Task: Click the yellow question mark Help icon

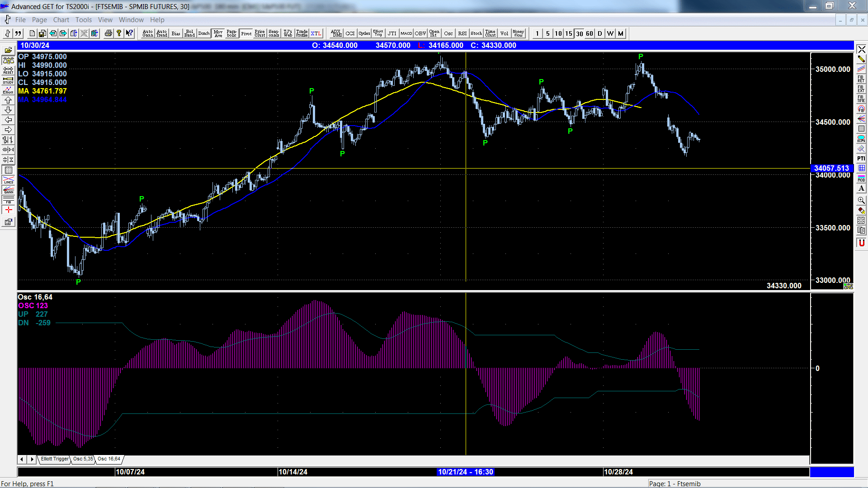Action: 119,33
